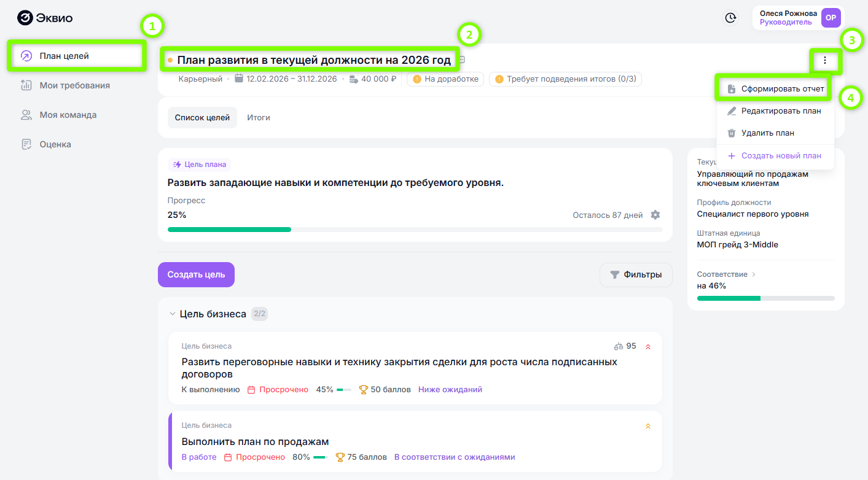Image resolution: width=868 pixels, height=480 pixels.
Task: Open the history clock icon in header
Action: tap(730, 18)
